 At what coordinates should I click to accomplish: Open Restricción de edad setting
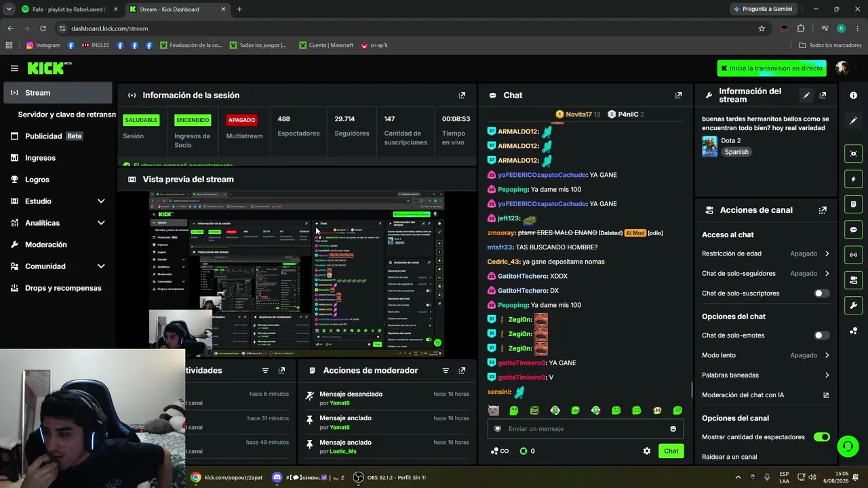point(766,253)
